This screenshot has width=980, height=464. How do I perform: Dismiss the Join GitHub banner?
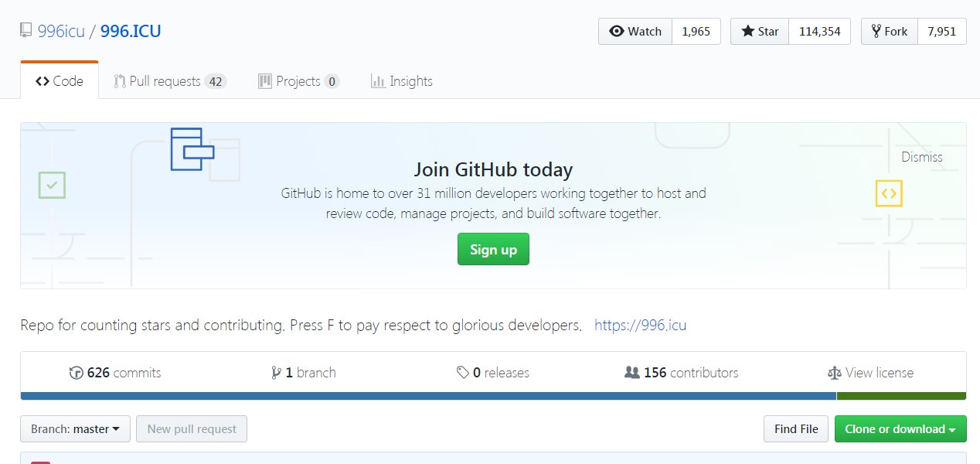(x=921, y=157)
